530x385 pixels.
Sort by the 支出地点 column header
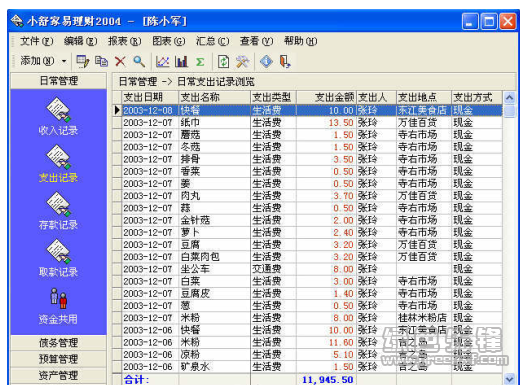pos(424,97)
